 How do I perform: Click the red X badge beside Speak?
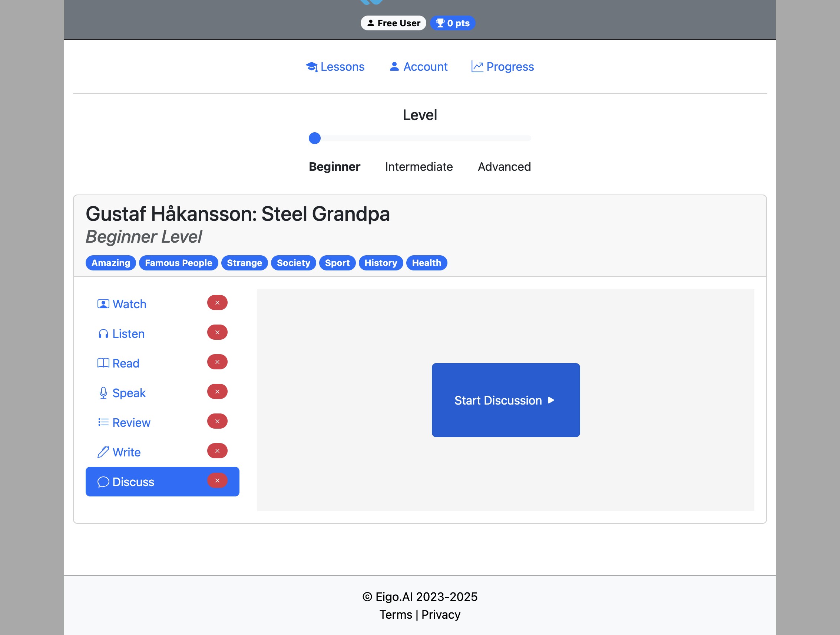pyautogui.click(x=217, y=392)
